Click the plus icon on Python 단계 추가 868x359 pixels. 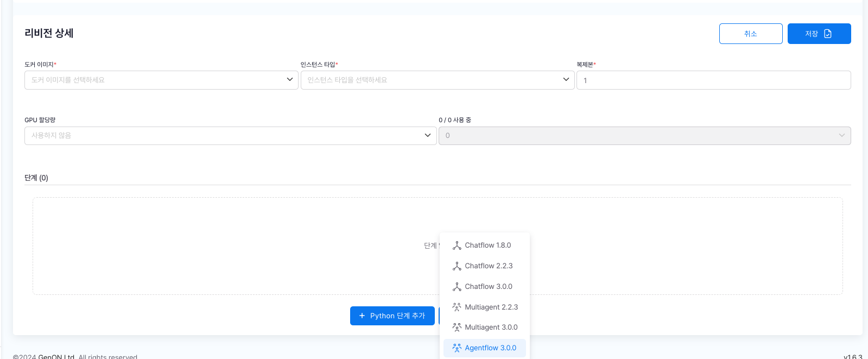point(362,316)
